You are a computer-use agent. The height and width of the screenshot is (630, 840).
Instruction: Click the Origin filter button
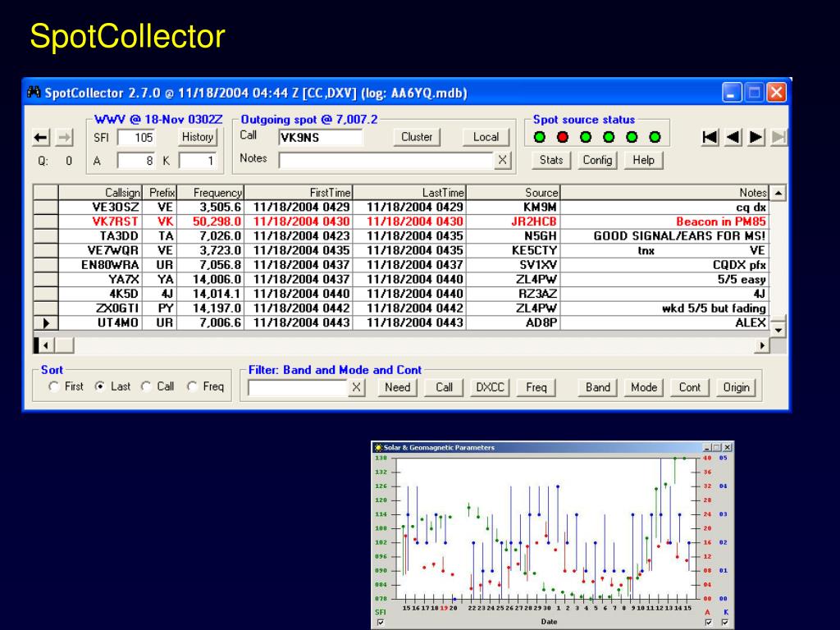736,387
